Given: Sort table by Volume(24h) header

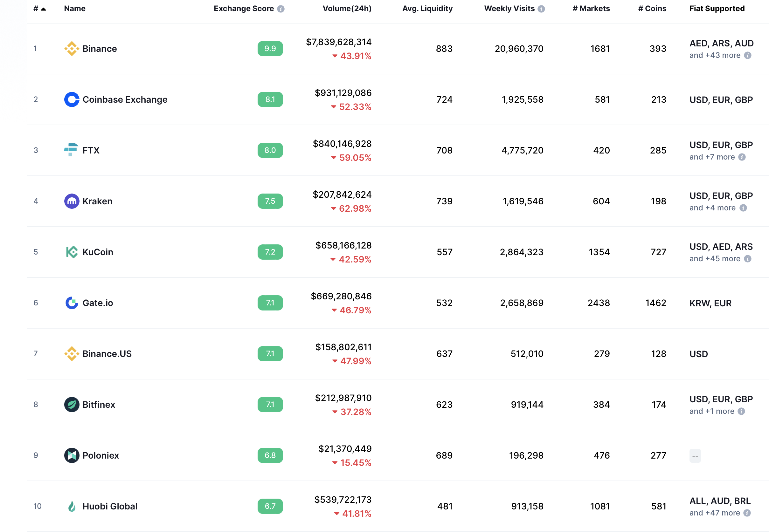Looking at the screenshot, I should [x=347, y=9].
